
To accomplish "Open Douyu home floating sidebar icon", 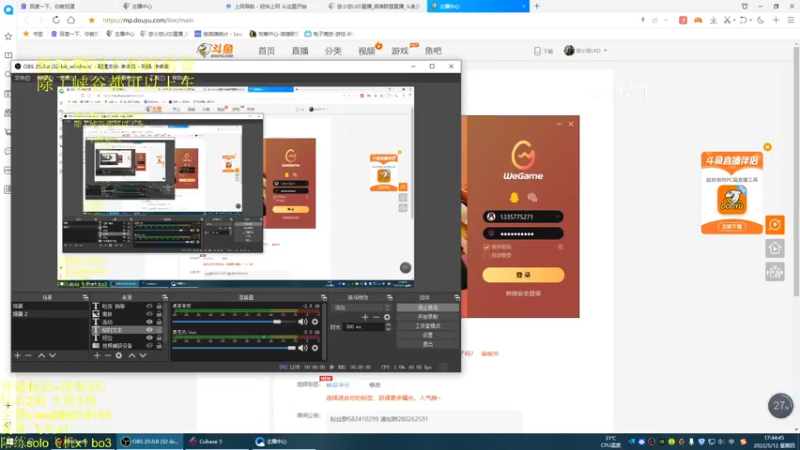I will pyautogui.click(x=774, y=248).
